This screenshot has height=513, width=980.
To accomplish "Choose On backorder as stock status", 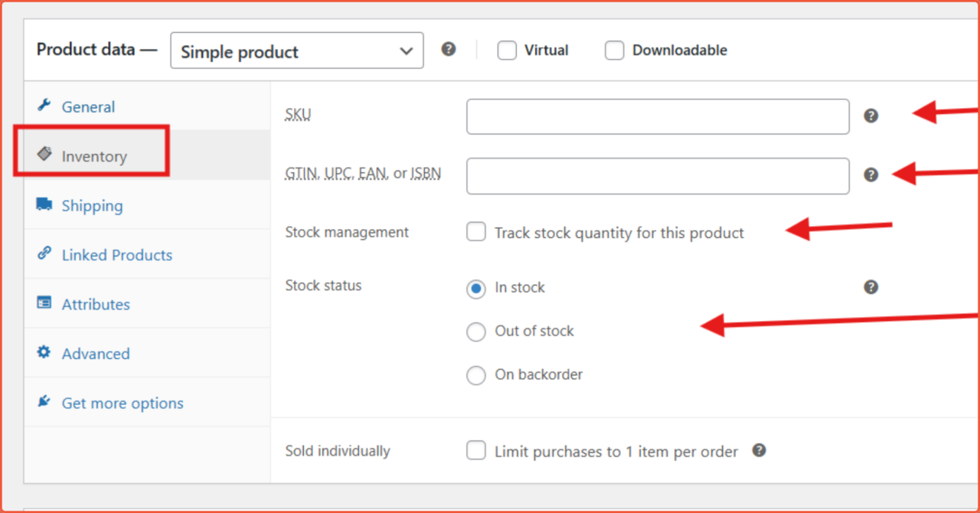I will [x=475, y=375].
